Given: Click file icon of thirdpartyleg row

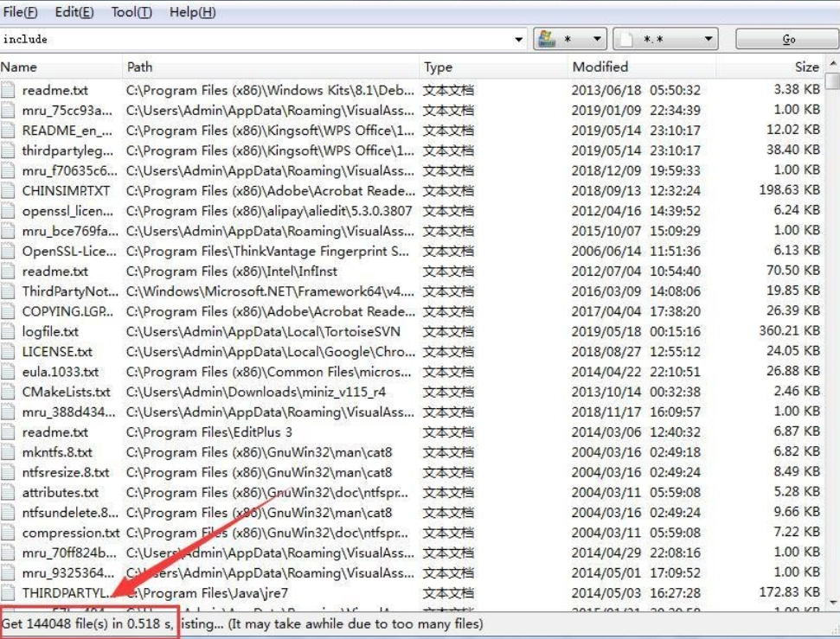Looking at the screenshot, I should tap(8, 150).
